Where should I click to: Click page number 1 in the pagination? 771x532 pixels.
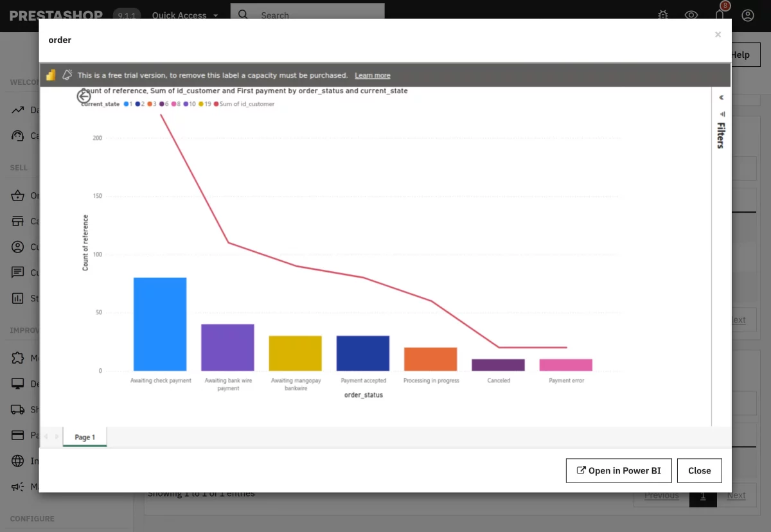[703, 496]
